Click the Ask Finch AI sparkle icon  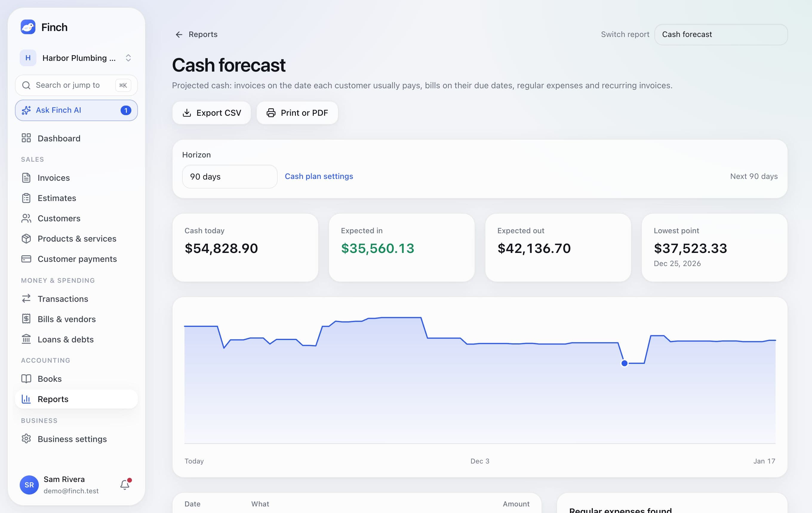pos(26,110)
